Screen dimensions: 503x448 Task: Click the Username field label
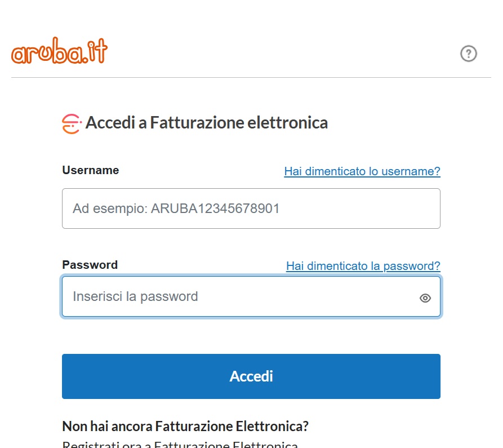pyautogui.click(x=90, y=170)
